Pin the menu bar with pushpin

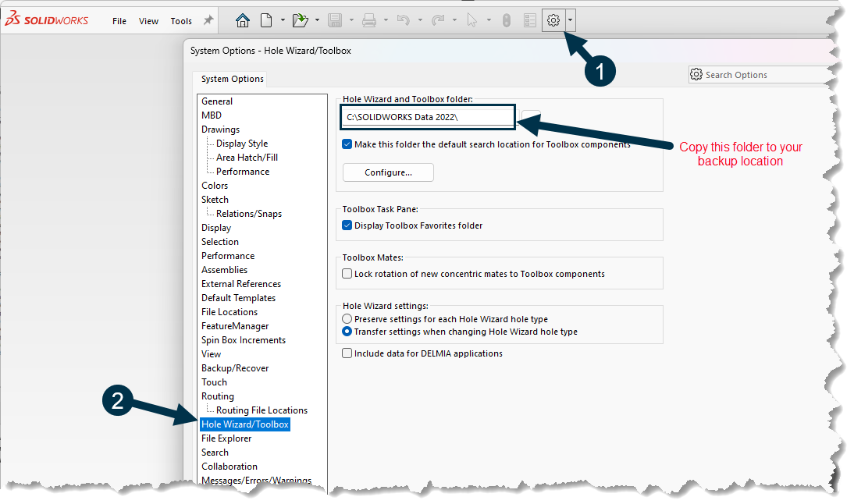coord(208,21)
